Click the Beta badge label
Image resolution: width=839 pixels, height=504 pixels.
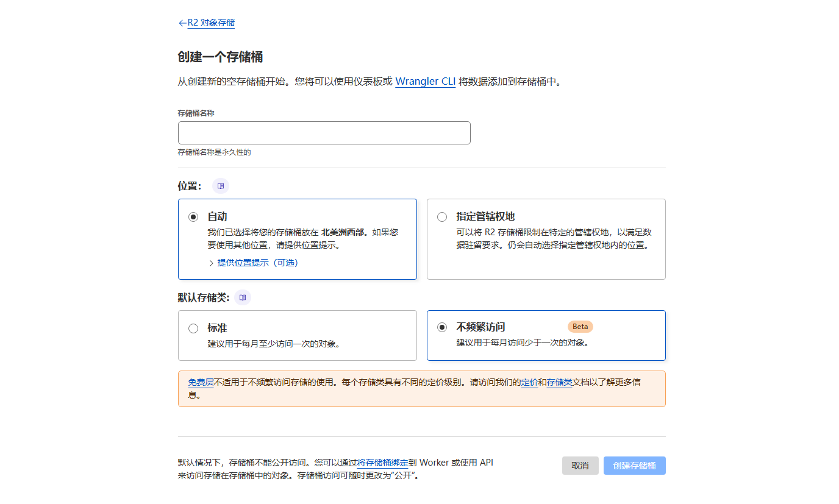click(580, 327)
